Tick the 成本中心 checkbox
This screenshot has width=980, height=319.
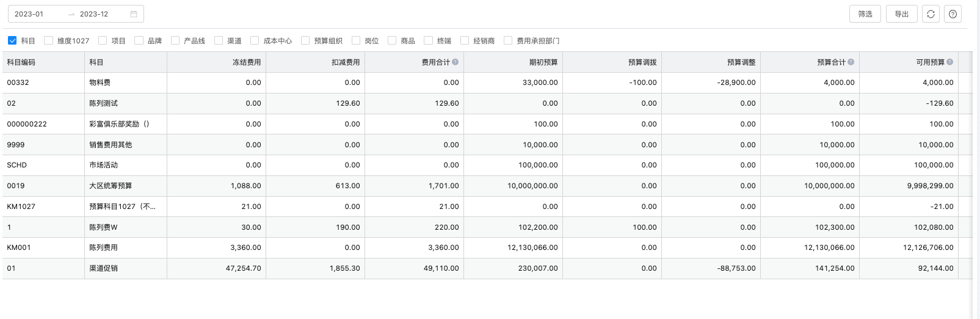(255, 40)
